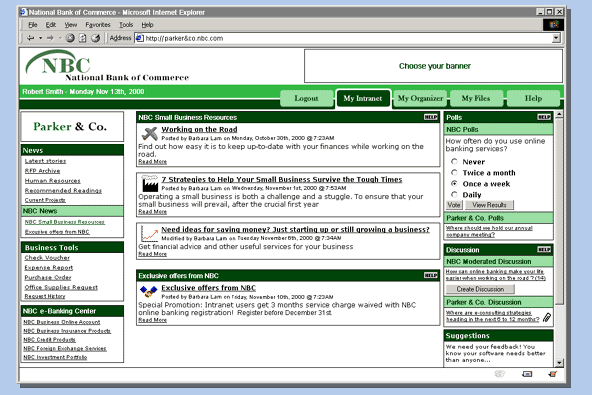Screen dimensions: 592x395
Task: Click the browser Forward arrow button
Action: (50, 38)
